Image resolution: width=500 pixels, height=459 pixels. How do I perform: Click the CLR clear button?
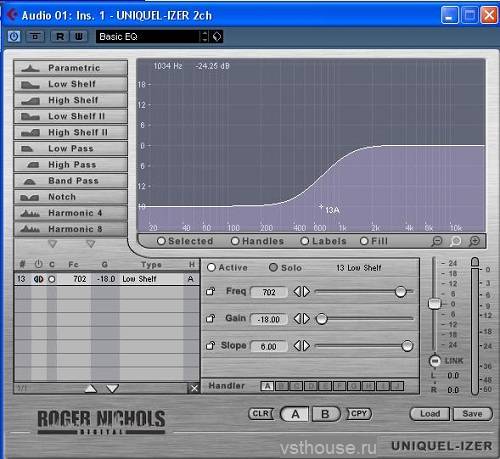261,414
